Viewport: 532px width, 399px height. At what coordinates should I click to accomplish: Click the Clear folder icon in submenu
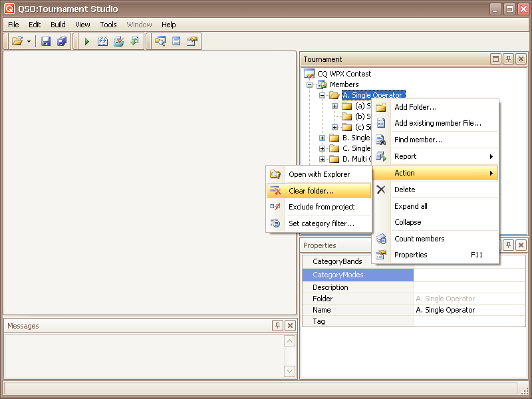click(275, 191)
